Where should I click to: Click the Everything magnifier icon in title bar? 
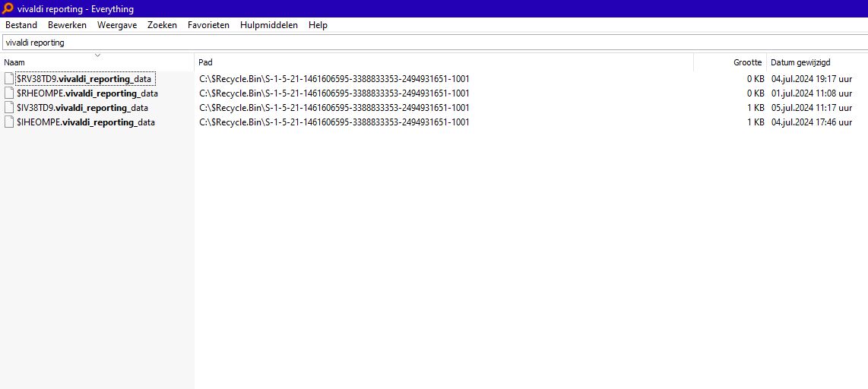[8, 8]
